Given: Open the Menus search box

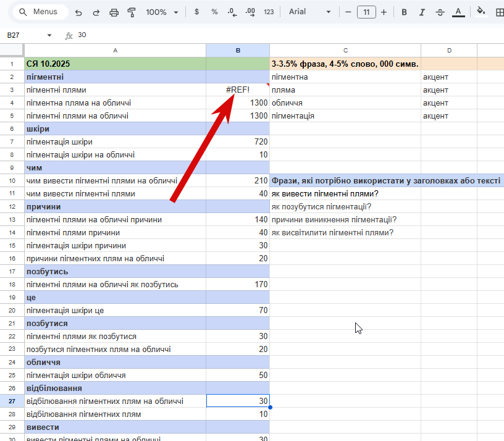Looking at the screenshot, I should click(x=38, y=12).
